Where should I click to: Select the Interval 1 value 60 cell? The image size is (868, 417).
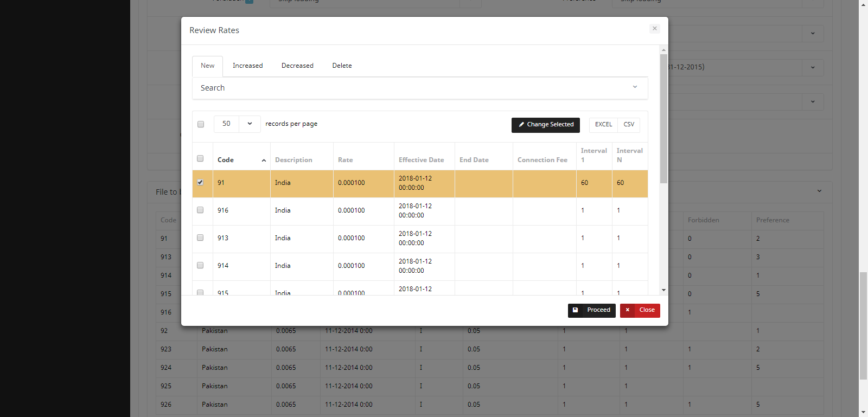[594, 183]
